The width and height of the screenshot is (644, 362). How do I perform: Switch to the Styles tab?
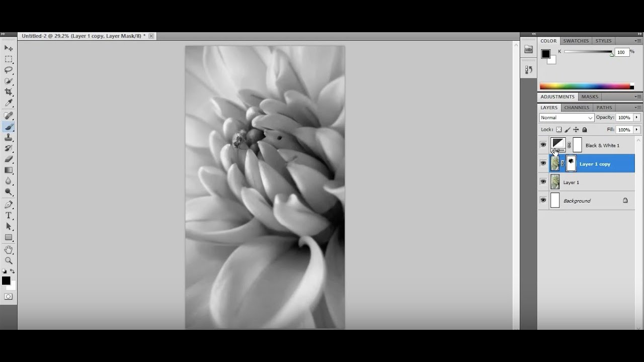tap(604, 41)
